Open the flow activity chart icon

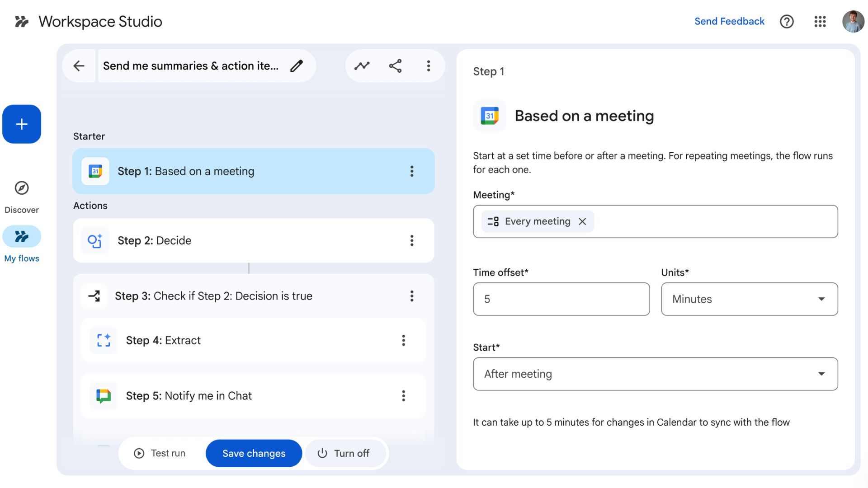tap(362, 66)
